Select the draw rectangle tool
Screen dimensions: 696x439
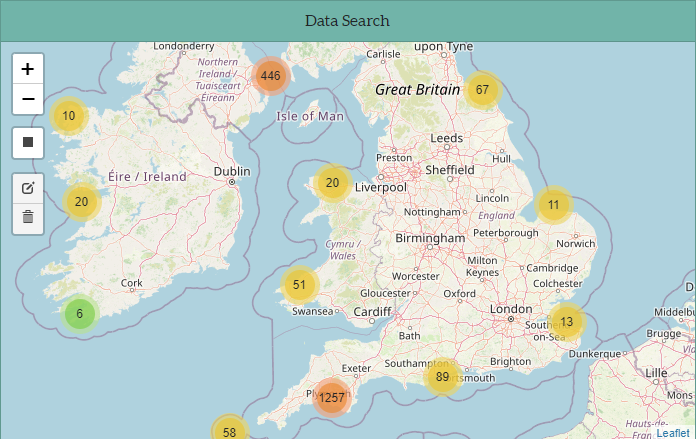point(28,142)
